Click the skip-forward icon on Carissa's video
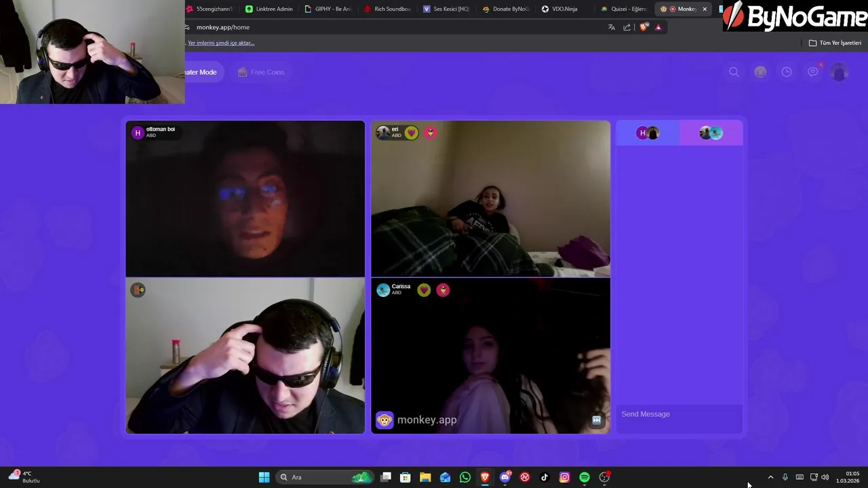Screen dimensions: 868x488 (x=596, y=420)
